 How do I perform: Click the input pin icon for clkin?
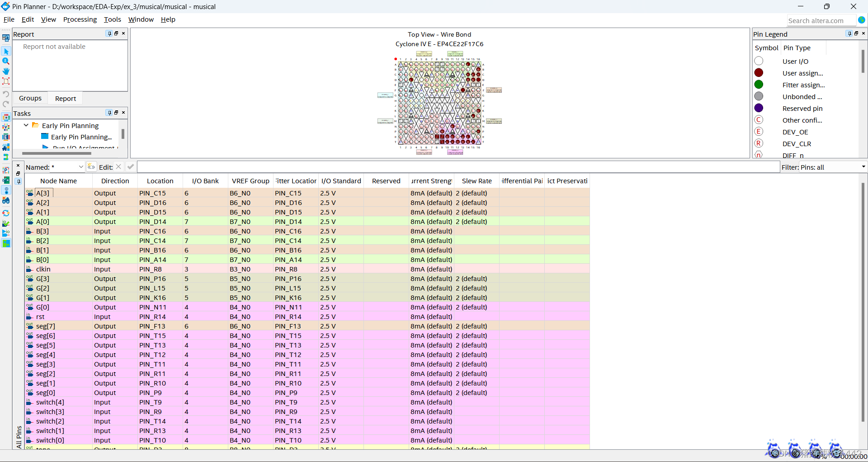coord(30,269)
